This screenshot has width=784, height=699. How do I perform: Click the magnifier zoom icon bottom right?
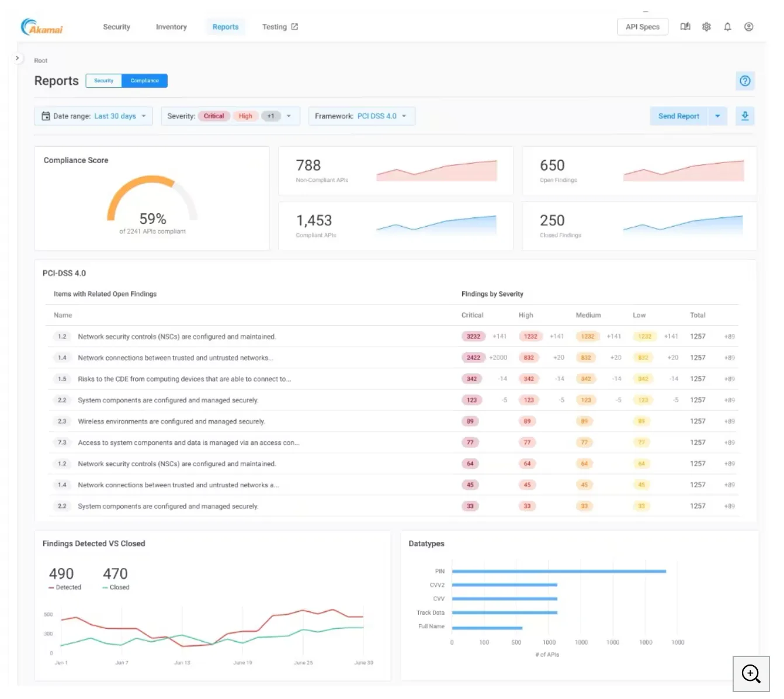(751, 674)
